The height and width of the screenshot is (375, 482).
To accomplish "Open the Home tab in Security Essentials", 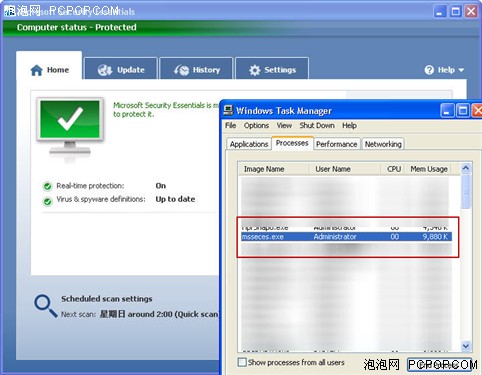I will 49,65.
